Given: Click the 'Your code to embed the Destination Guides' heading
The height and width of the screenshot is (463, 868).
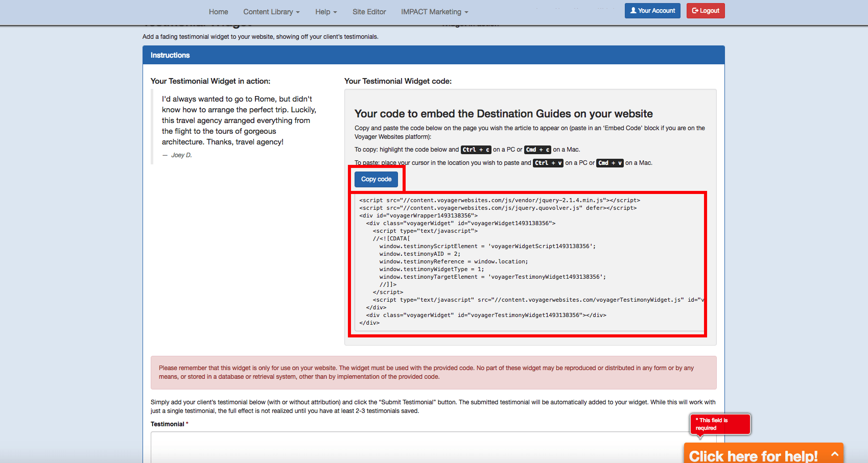Looking at the screenshot, I should pyautogui.click(x=504, y=114).
